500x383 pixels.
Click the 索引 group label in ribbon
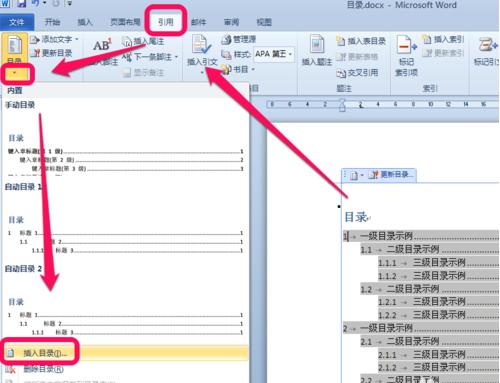coord(430,88)
